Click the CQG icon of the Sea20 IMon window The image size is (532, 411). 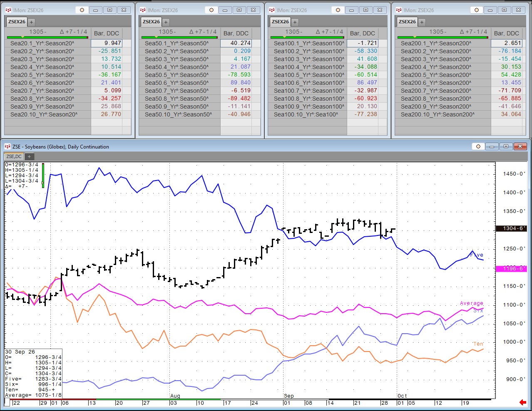click(8, 10)
